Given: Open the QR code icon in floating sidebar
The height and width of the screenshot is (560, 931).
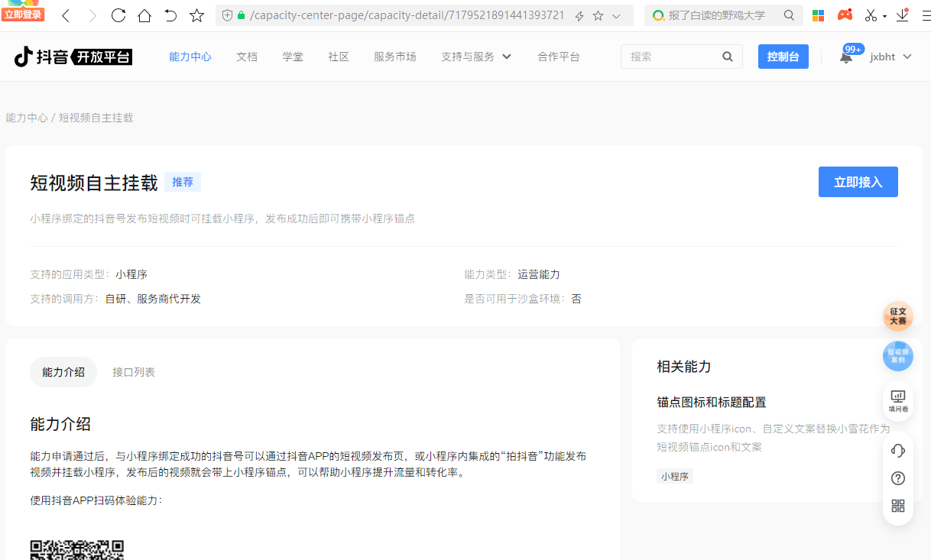Looking at the screenshot, I should click(x=898, y=506).
